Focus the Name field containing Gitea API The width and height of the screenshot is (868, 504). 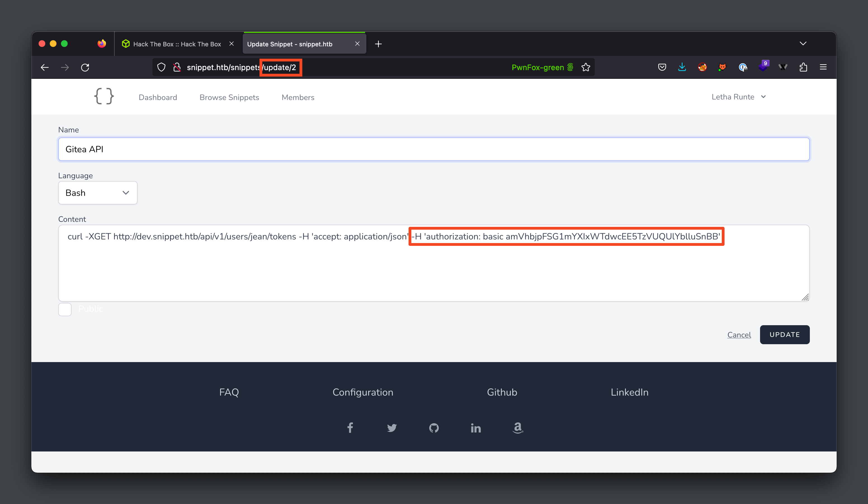(434, 149)
